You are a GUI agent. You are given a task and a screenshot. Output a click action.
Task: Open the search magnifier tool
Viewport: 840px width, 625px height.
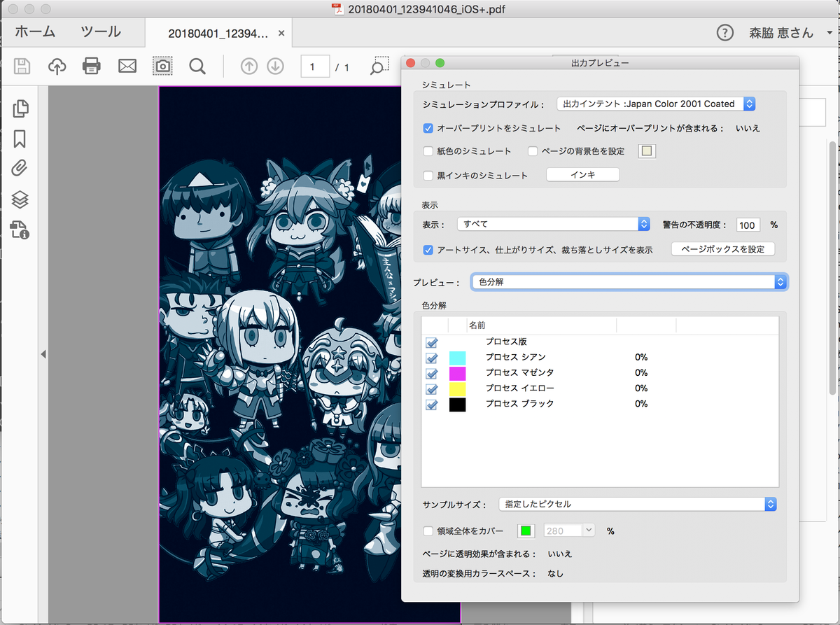pos(197,66)
